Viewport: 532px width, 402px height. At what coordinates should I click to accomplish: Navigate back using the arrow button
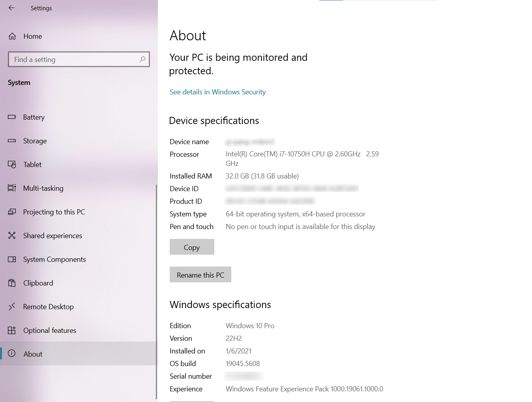11,8
